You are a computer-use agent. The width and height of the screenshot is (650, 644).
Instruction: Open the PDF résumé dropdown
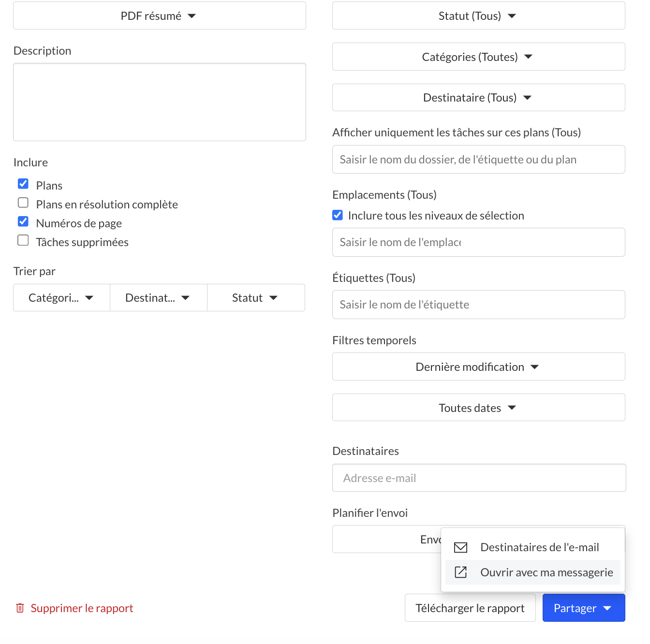click(160, 15)
